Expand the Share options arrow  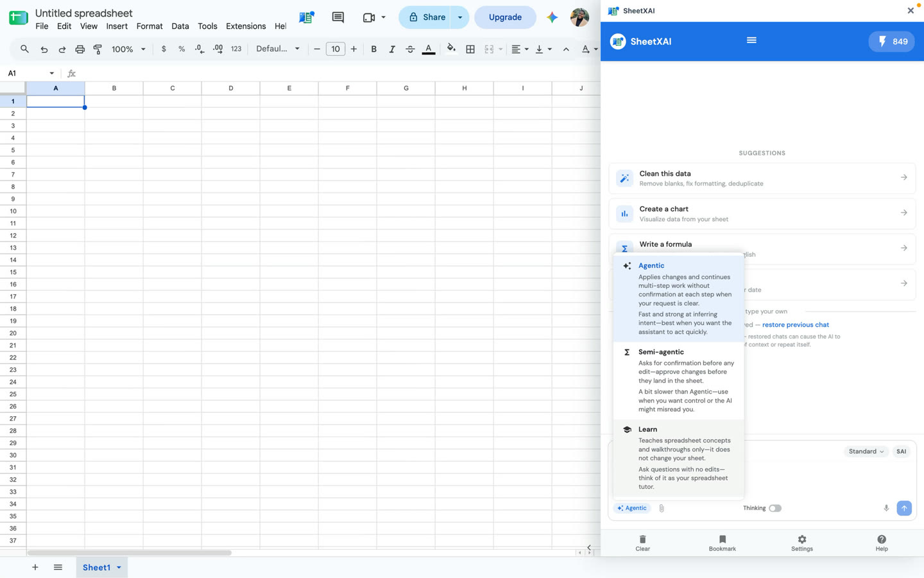[460, 17]
